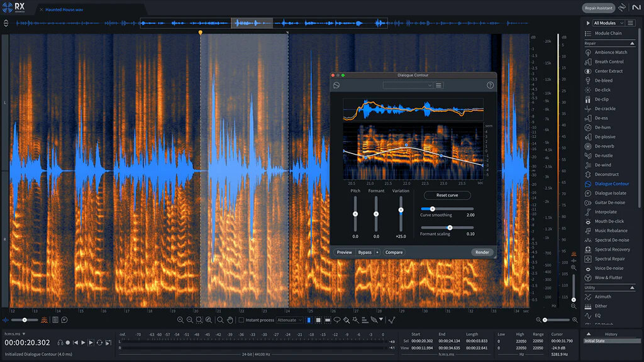Open the spectrogram settings icon

click(44, 320)
